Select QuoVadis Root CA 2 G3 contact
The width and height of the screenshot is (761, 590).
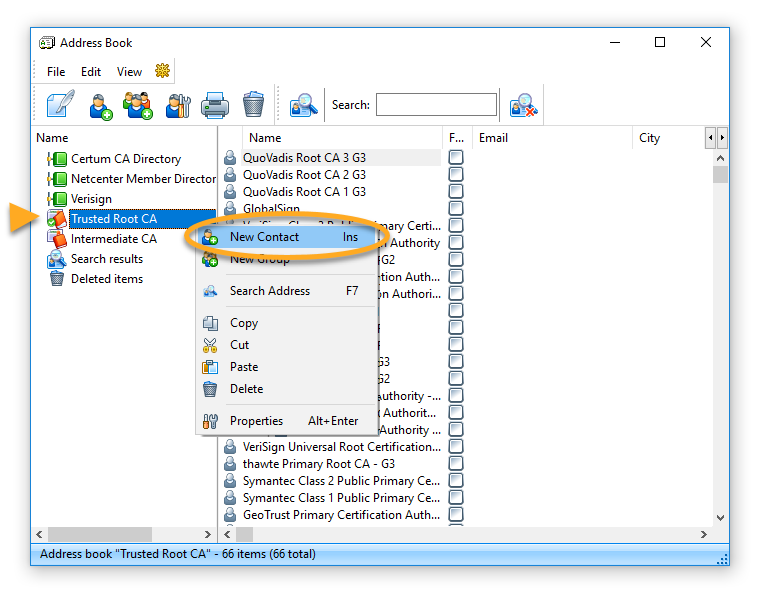304,175
